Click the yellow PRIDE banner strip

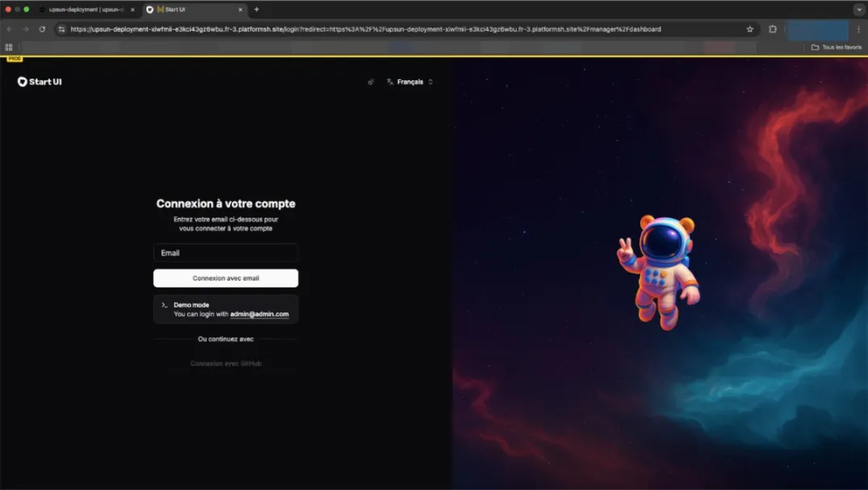(16, 58)
